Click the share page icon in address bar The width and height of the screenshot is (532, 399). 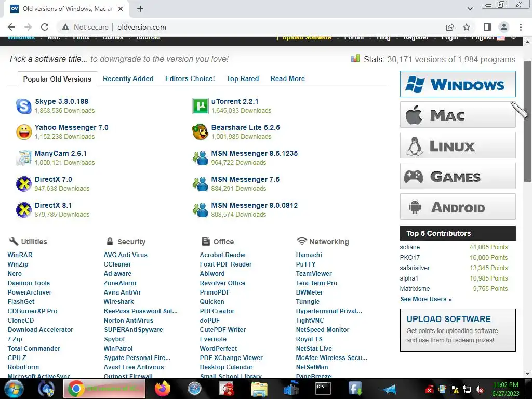pyautogui.click(x=450, y=27)
